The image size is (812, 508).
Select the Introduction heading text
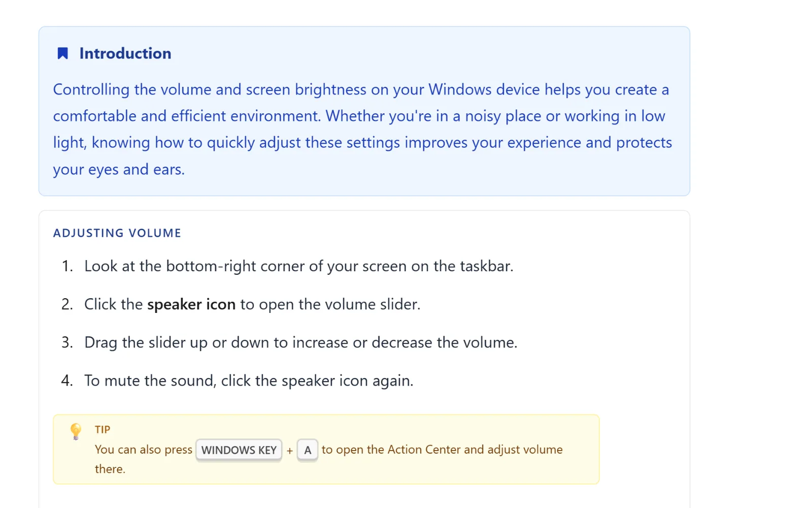point(125,53)
